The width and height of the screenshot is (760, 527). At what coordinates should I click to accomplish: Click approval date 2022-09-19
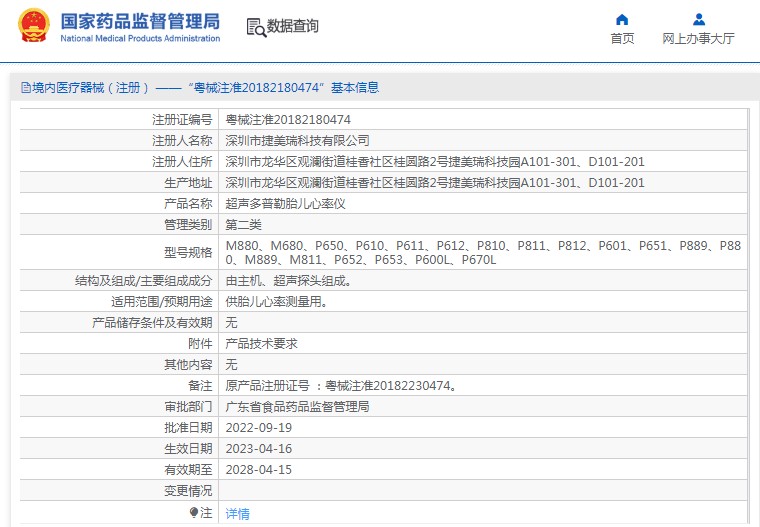pyautogui.click(x=259, y=428)
